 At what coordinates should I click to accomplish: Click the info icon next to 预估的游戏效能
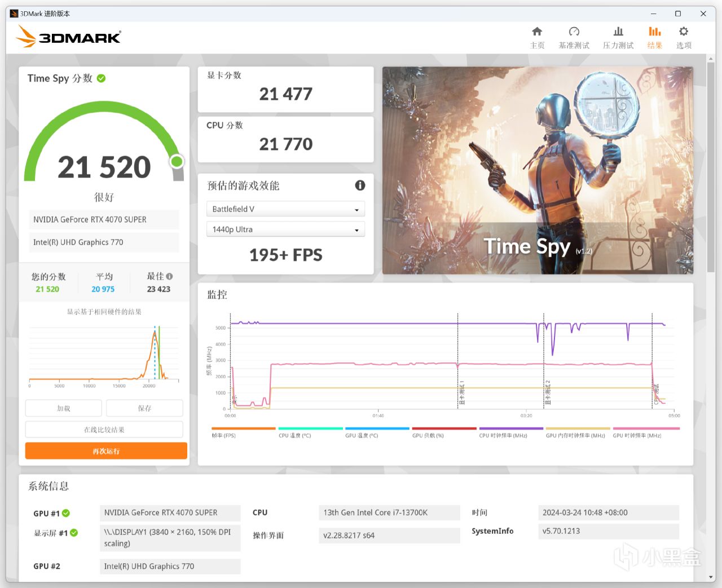[x=360, y=185]
